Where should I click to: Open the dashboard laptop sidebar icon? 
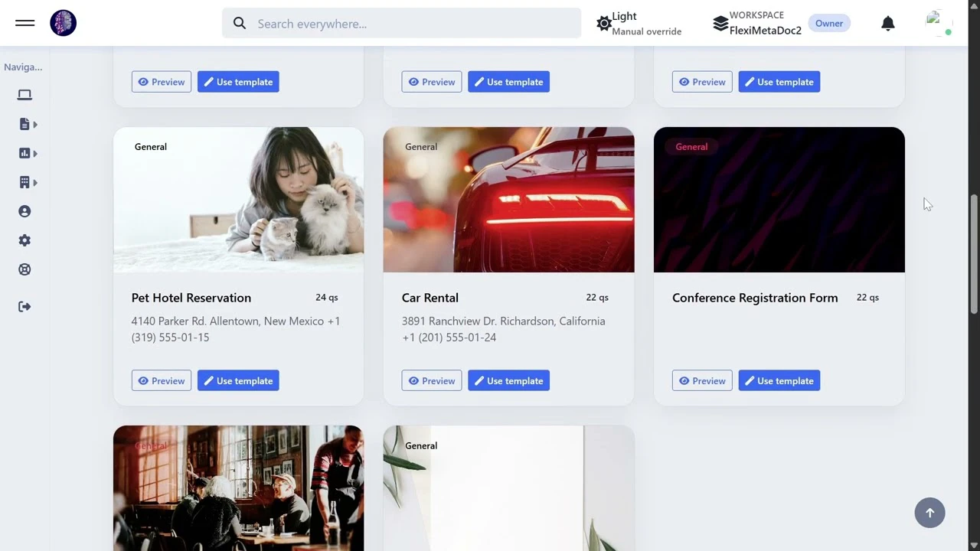point(24,95)
